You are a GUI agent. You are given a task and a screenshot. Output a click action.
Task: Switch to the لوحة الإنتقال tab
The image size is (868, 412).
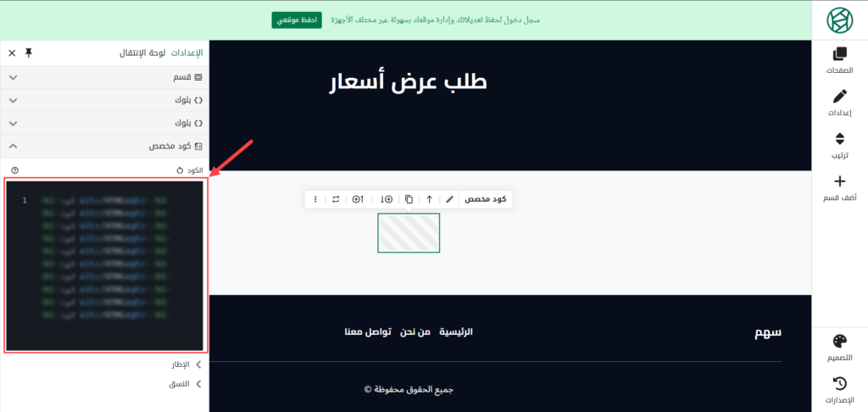(x=142, y=53)
